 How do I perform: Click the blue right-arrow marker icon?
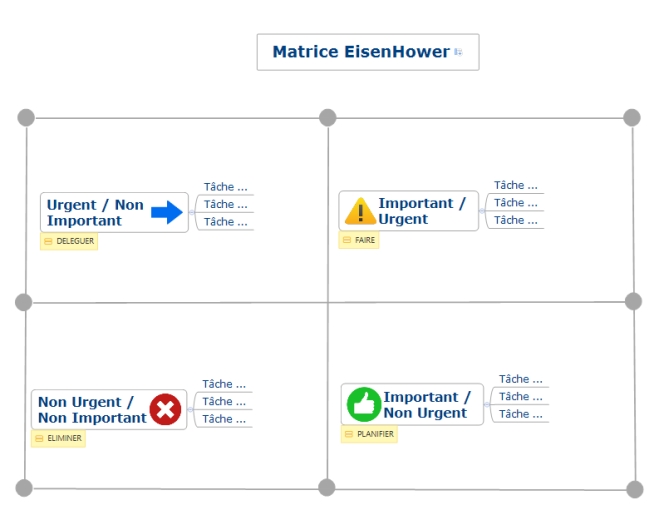tap(168, 212)
